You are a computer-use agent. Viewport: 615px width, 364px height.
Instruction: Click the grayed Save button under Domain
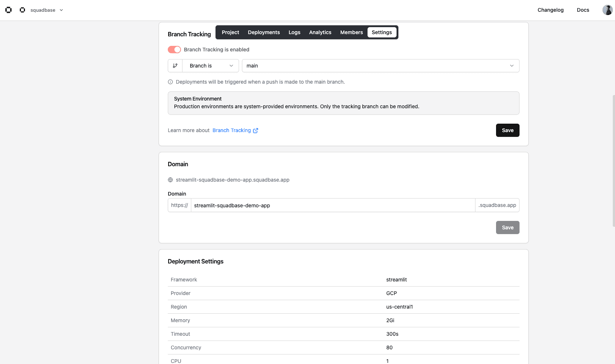tap(507, 227)
